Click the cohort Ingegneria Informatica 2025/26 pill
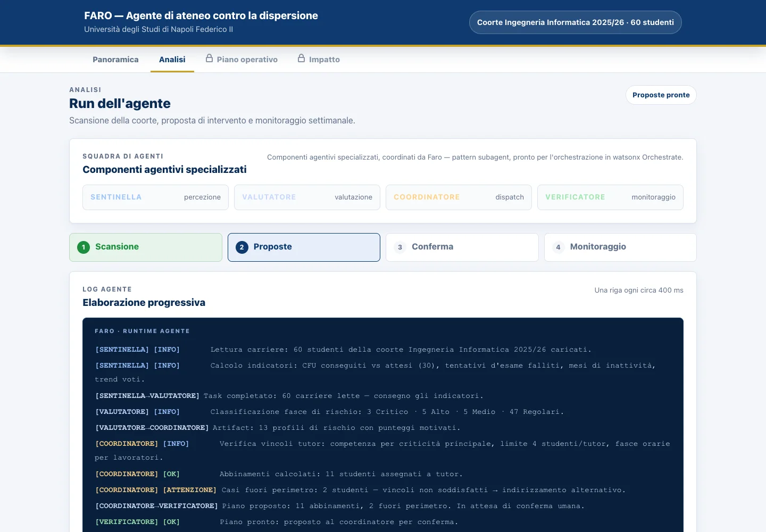The height and width of the screenshot is (532, 766). (575, 22)
